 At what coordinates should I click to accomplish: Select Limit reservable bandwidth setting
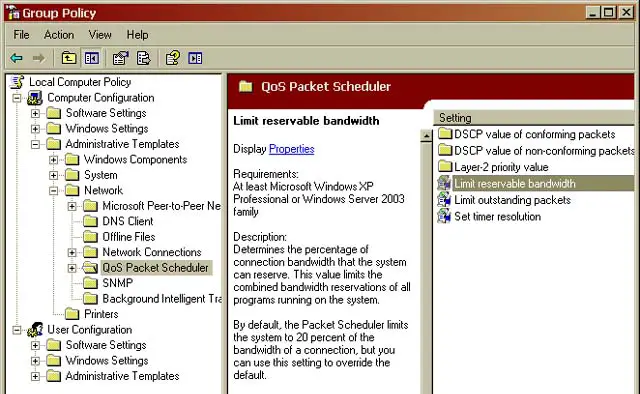coord(515,184)
